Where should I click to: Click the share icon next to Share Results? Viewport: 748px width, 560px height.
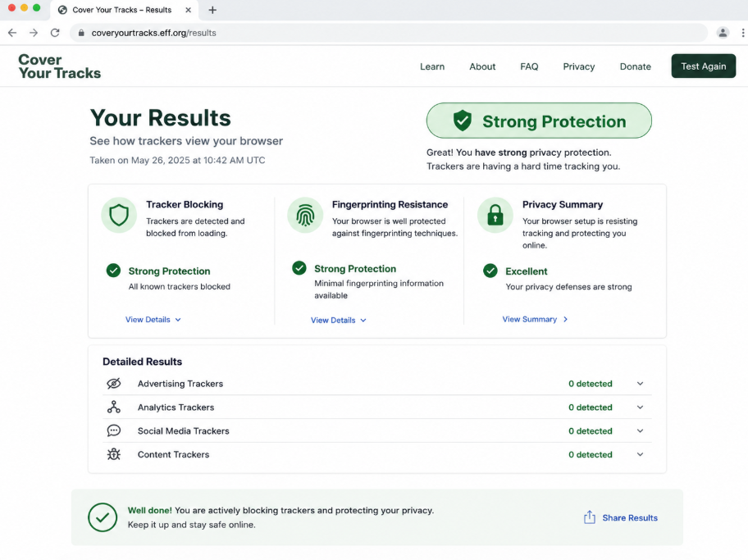tap(590, 517)
